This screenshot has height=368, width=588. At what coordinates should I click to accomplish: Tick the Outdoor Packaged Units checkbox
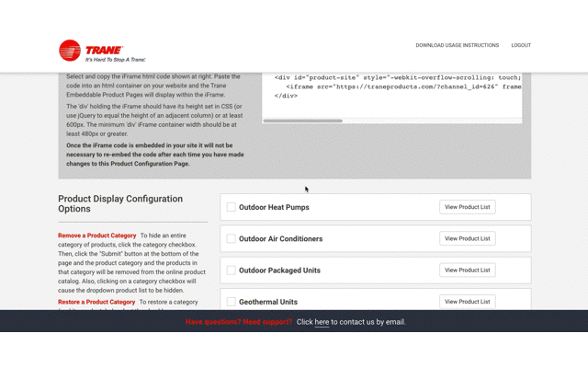(x=231, y=270)
